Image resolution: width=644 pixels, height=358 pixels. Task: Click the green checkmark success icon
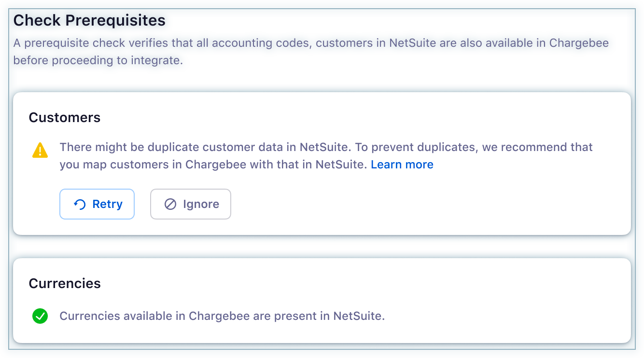coord(40,317)
